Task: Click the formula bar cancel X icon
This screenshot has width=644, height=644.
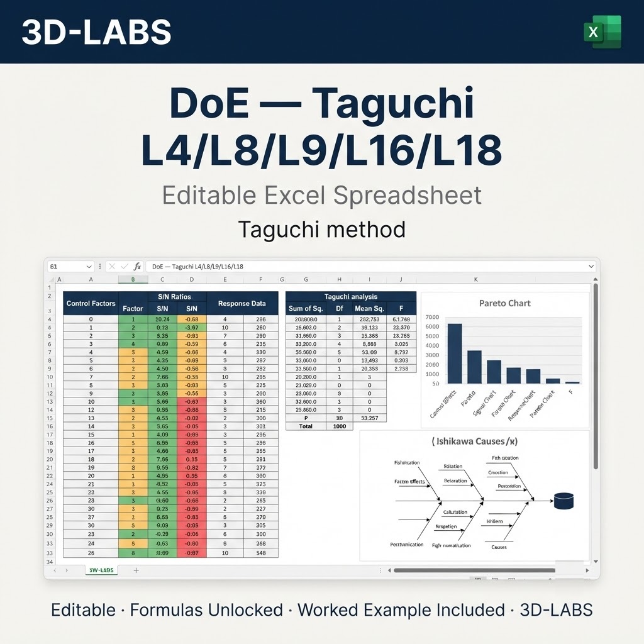Action: click(112, 267)
